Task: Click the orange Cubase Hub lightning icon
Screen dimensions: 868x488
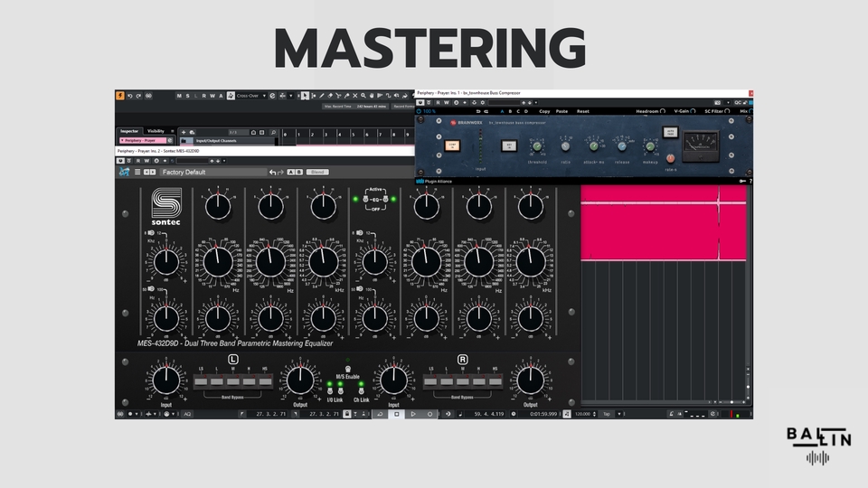Action: click(120, 96)
